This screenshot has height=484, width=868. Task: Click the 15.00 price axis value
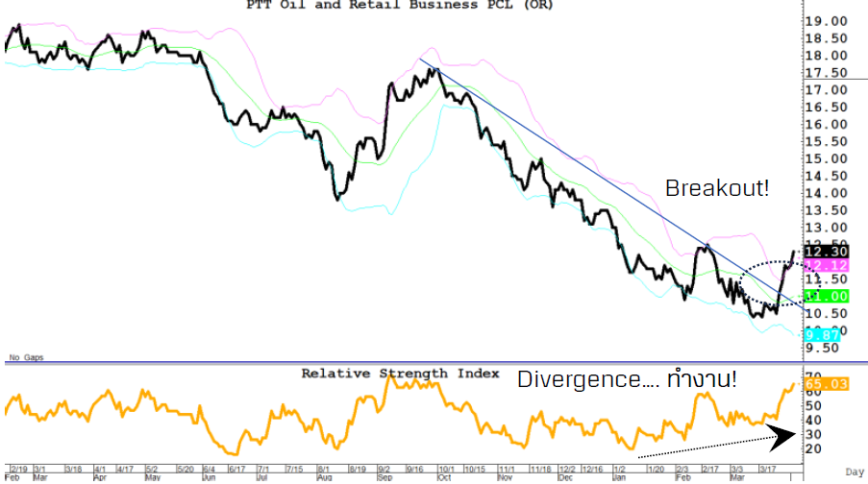(826, 159)
